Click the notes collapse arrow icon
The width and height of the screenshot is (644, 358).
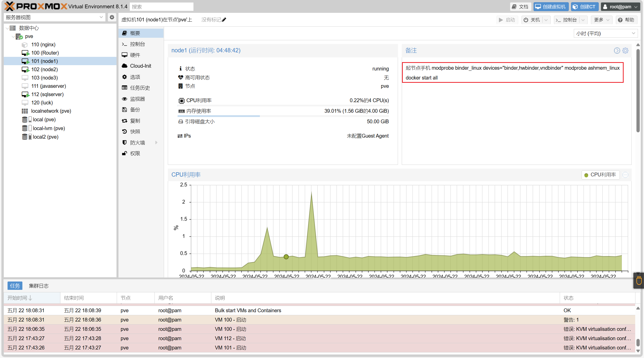617,51
